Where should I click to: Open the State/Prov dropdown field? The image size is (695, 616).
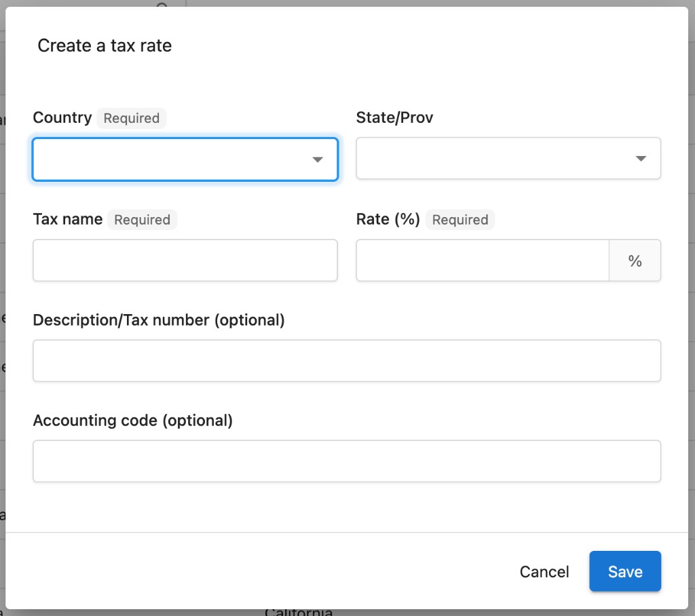pyautogui.click(x=508, y=158)
